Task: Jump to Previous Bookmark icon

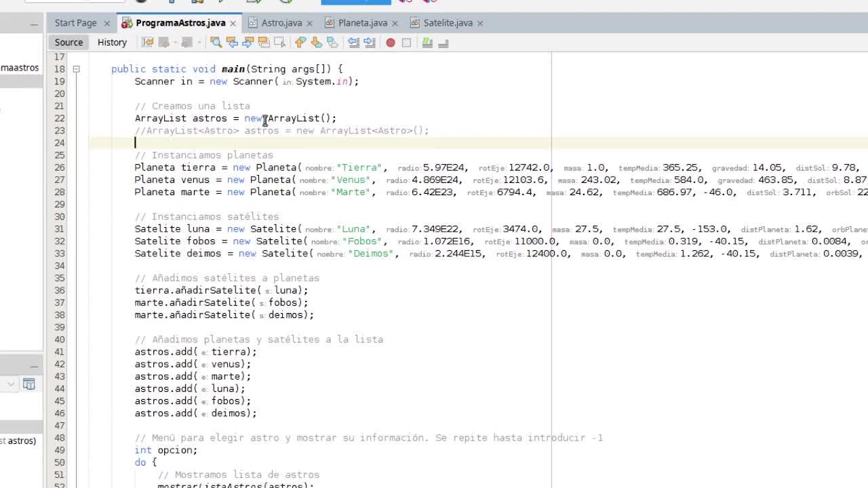Action: coord(300,43)
